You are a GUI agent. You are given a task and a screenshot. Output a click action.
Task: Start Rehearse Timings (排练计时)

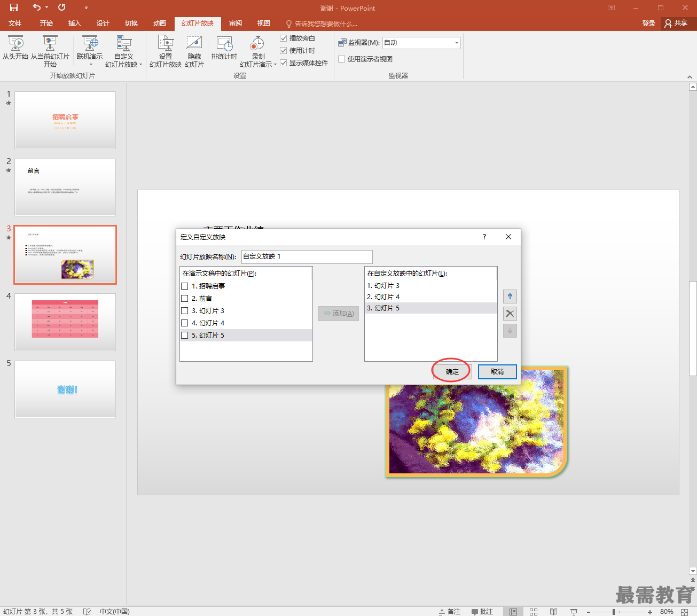tap(224, 48)
